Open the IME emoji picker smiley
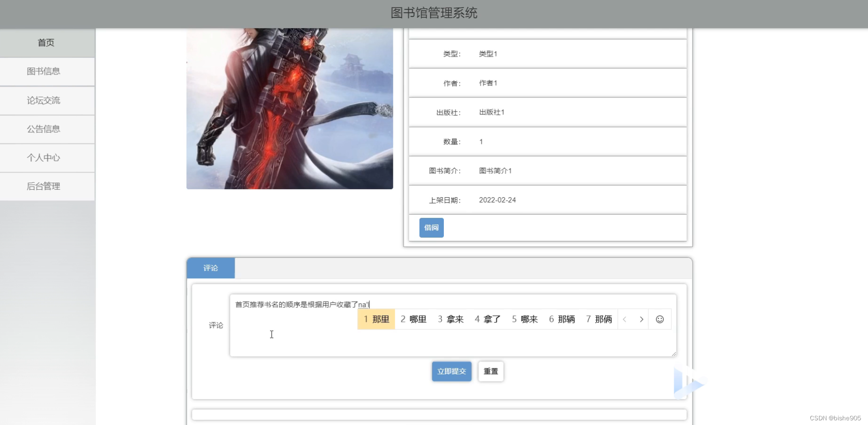868x425 pixels. click(x=660, y=319)
